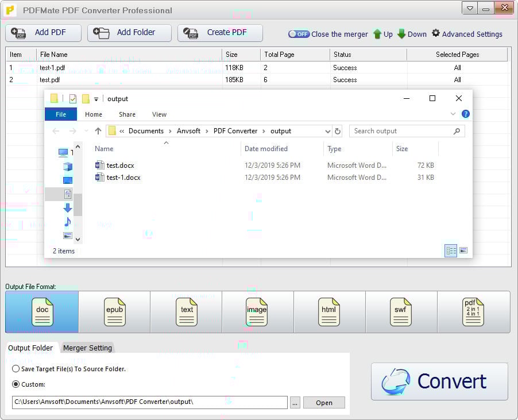Open 3D Objects in navigation pane
Screen dimensions: 518x420
[x=68, y=166]
